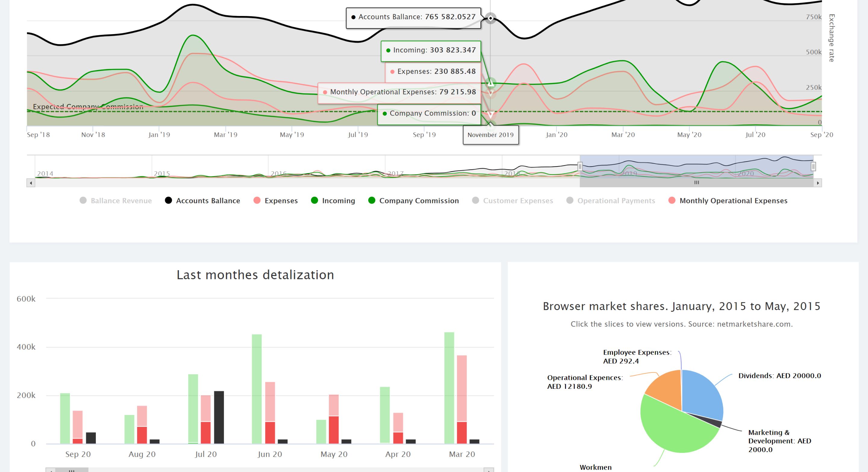868x472 pixels.
Task: Click navigator scroll left arrow
Action: (31, 183)
